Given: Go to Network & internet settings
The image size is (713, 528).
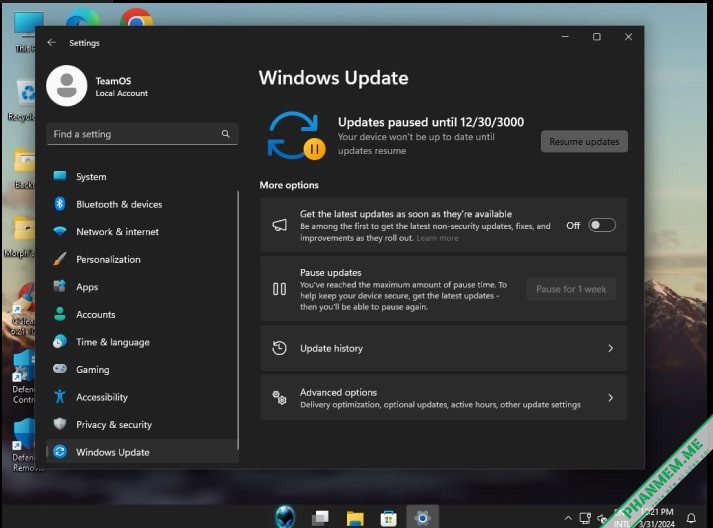Looking at the screenshot, I should coord(142,231).
